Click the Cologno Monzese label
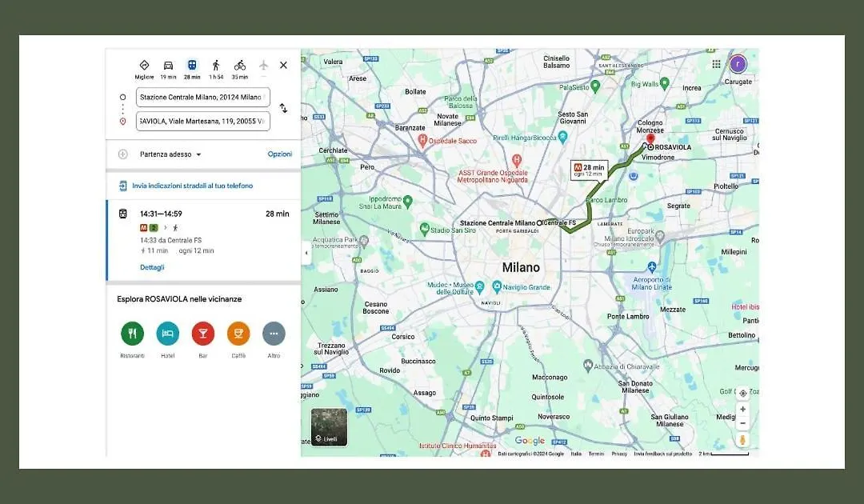Image resolution: width=864 pixels, height=504 pixels. coord(650,126)
